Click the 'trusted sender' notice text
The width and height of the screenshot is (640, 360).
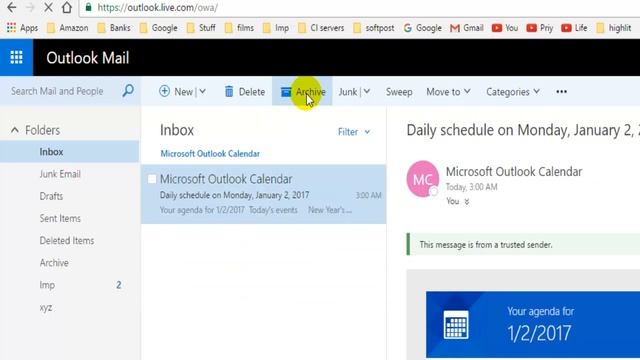click(x=486, y=244)
